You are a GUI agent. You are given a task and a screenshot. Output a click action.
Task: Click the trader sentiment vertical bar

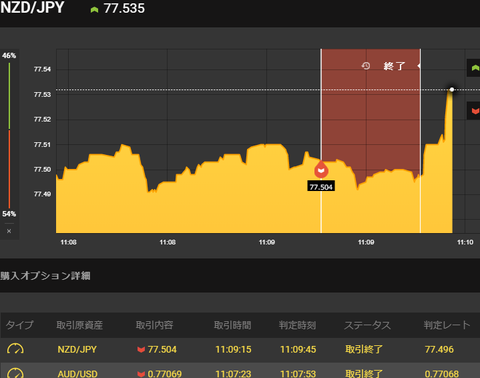pos(9,135)
